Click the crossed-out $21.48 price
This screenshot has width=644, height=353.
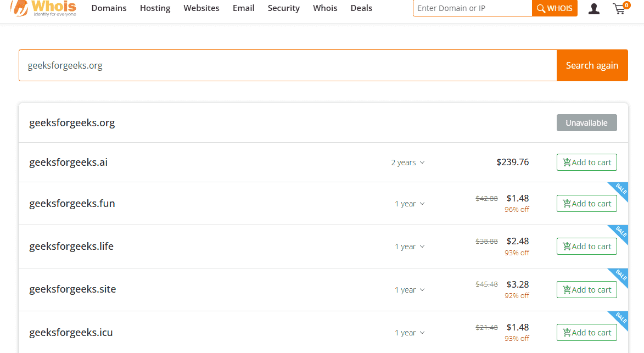tap(486, 328)
